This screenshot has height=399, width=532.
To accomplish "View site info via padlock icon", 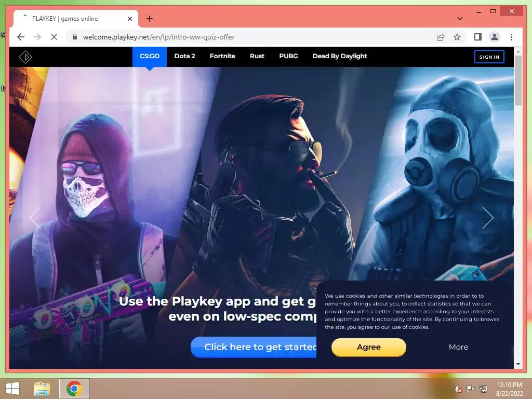I will [x=75, y=37].
